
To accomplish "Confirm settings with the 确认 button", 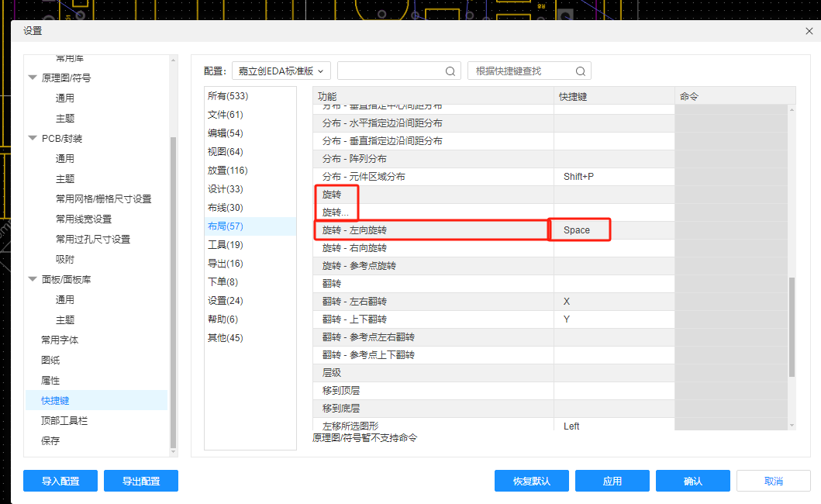I will pos(693,481).
